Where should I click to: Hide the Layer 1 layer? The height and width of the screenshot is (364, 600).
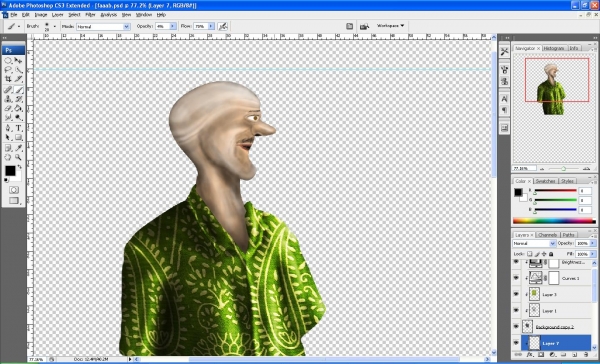[516, 310]
